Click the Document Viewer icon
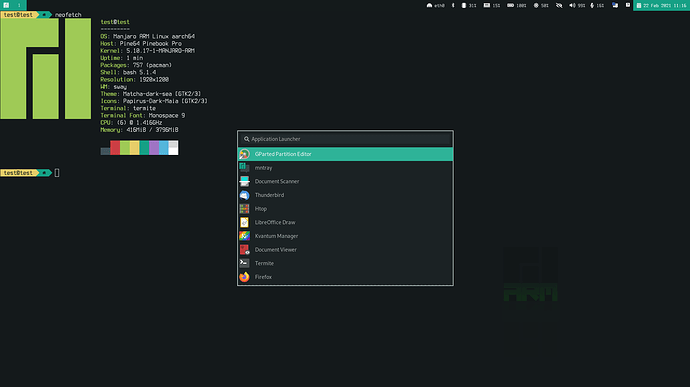 [244, 250]
